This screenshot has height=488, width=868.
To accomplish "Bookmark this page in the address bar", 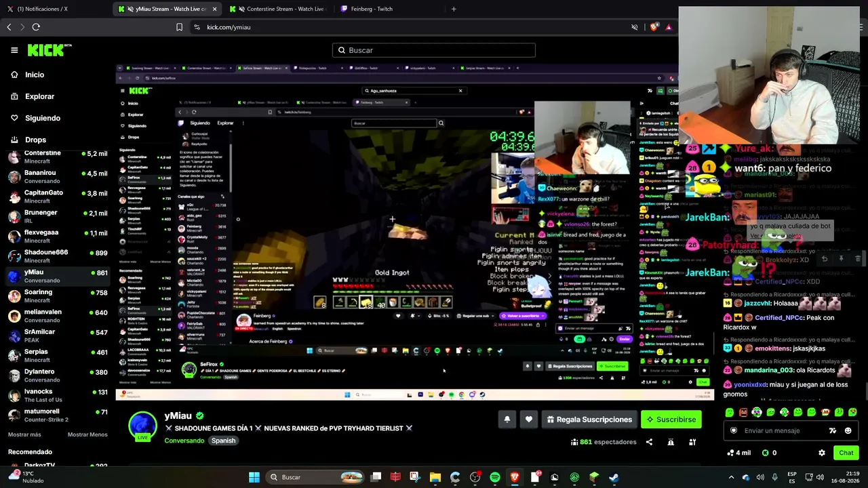I will click(179, 27).
